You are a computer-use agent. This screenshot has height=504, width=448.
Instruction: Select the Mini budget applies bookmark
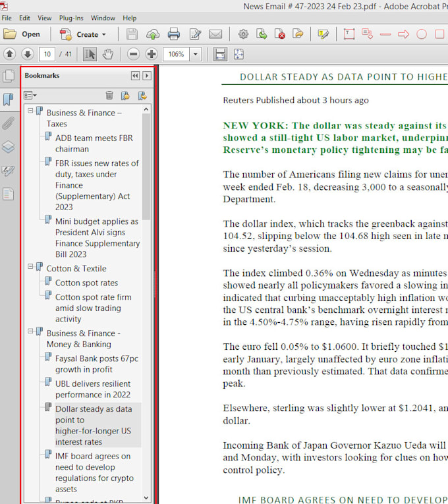98,238
